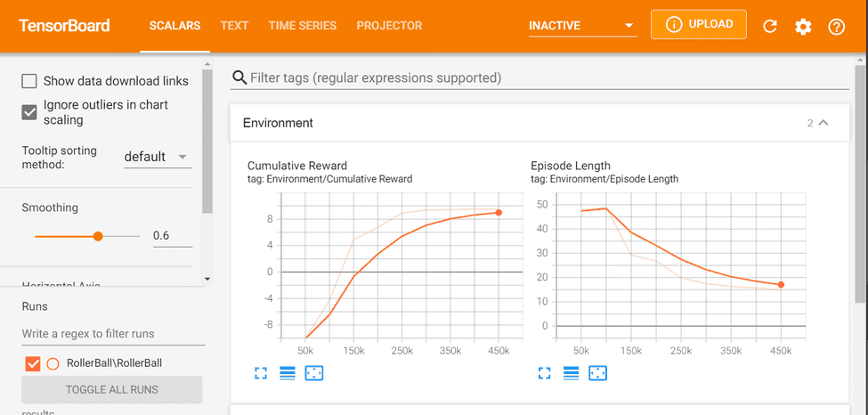Screen dimensions: 868x415
Task: Uncheck Ignore outliers in chart scaling
Action: (x=29, y=112)
